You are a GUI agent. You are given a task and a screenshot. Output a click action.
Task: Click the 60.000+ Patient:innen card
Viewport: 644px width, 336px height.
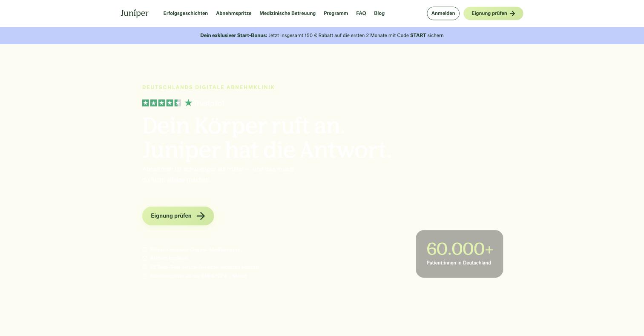(460, 254)
